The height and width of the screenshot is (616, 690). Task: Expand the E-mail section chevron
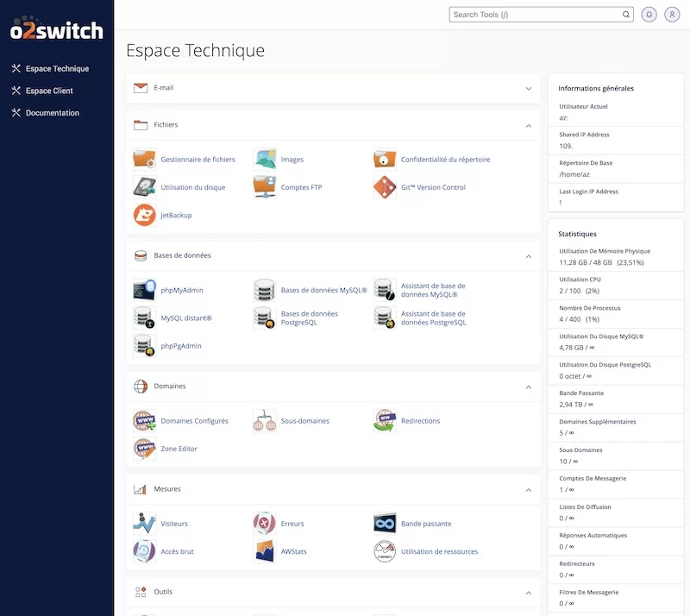529,89
